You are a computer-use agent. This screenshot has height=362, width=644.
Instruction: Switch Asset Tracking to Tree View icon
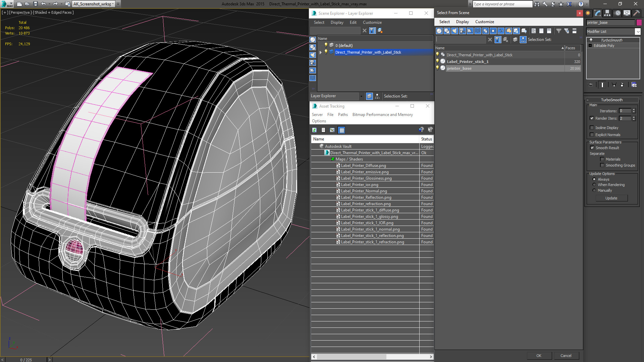click(x=332, y=130)
